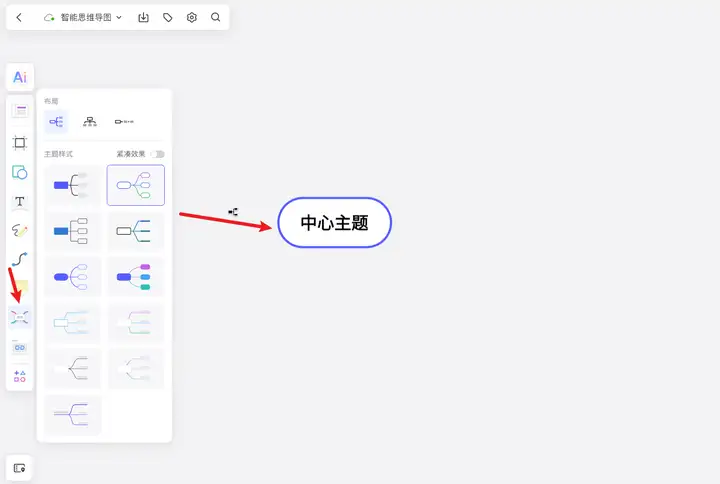720x484 pixels.
Task: Go back with the top-left arrow
Action: coord(19,17)
